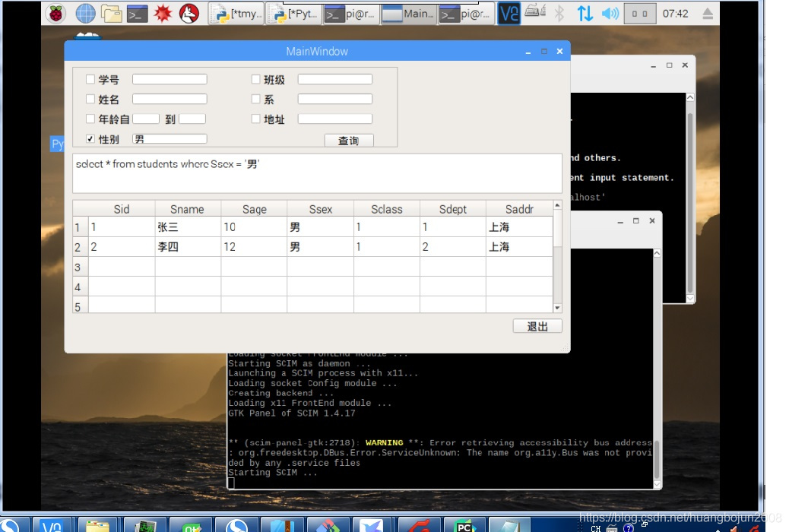Select the Sage cell with value 10

(x=254, y=227)
